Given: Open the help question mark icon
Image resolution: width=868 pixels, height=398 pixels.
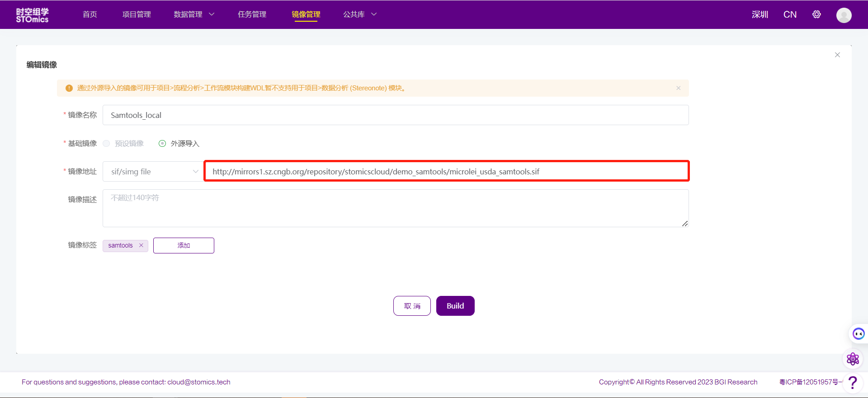Looking at the screenshot, I should click(853, 382).
